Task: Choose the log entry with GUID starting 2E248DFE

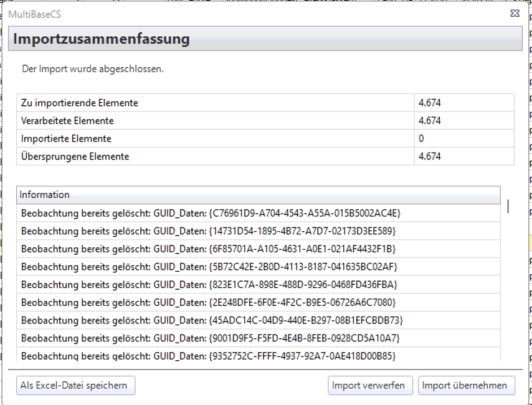Action: pos(208,302)
